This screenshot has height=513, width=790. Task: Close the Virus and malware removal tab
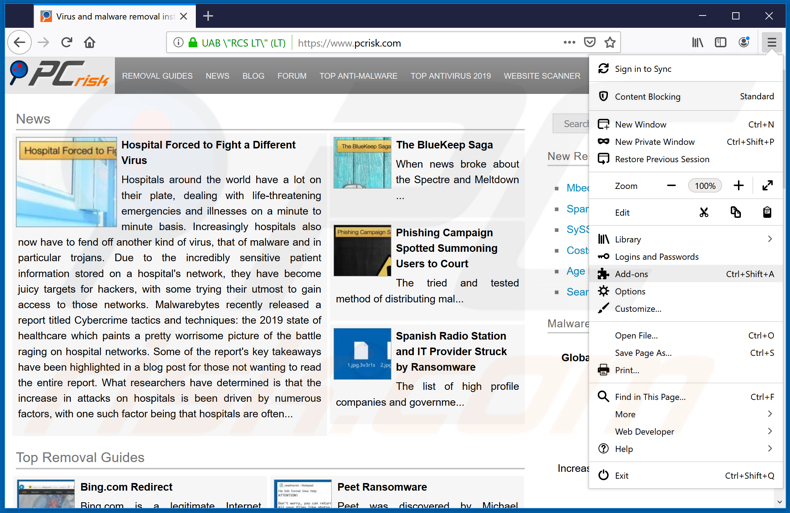pos(183,16)
